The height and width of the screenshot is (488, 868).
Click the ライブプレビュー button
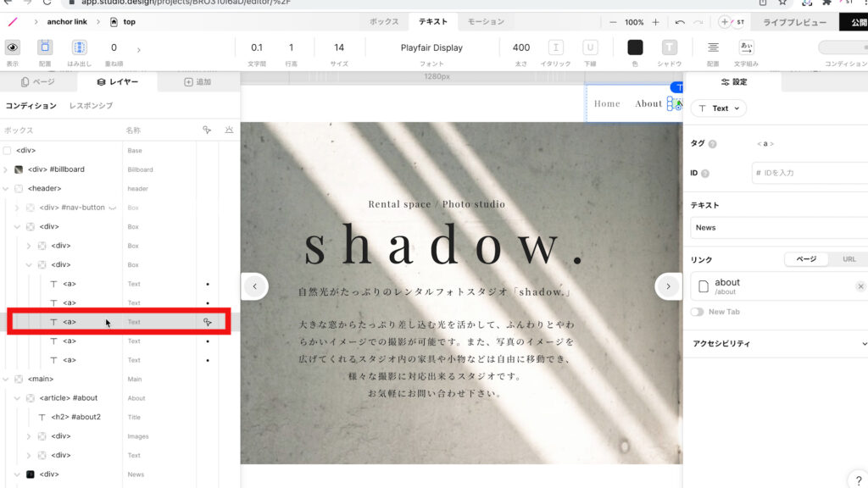pos(794,22)
